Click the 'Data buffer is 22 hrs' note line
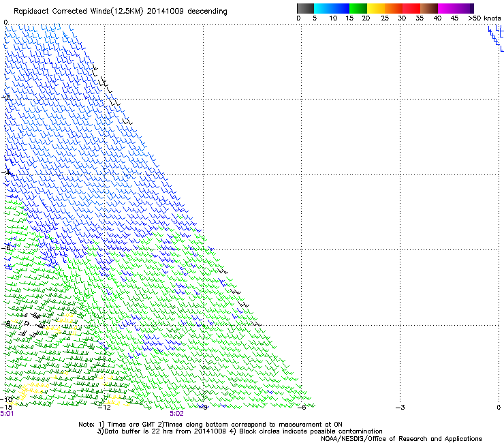This screenshot has width=504, height=443. click(240, 431)
